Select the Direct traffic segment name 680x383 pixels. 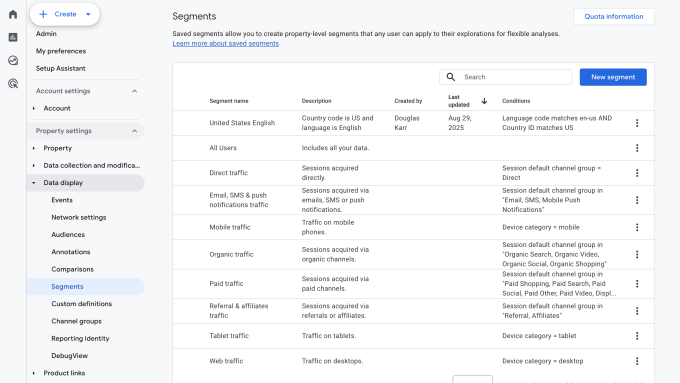point(229,173)
